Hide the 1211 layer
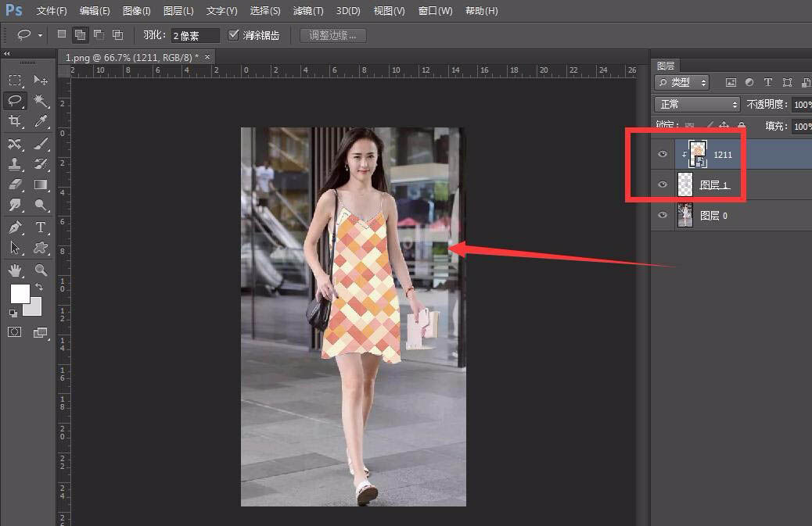The width and height of the screenshot is (812, 526). (663, 154)
